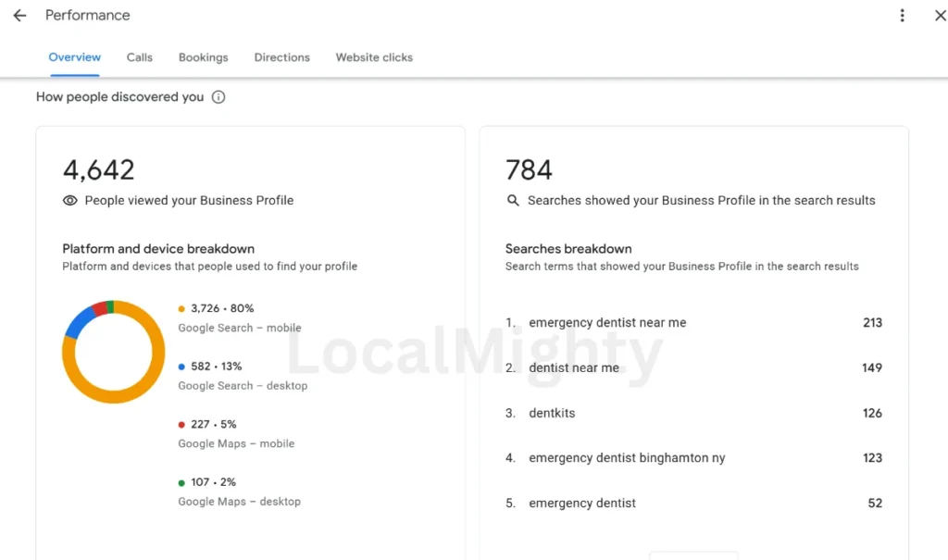Click the info icon beside discovery heading
Image resolution: width=948 pixels, height=560 pixels.
[218, 97]
